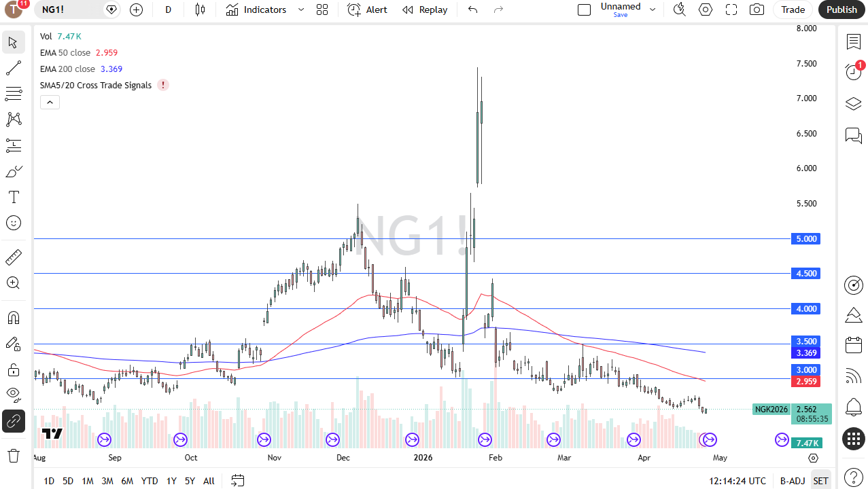Viewport: 868px width, 489px height.
Task: Open the chart patterns tool
Action: click(x=13, y=120)
